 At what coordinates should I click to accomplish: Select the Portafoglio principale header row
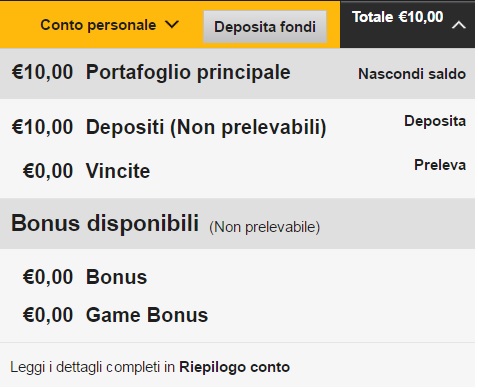click(237, 73)
